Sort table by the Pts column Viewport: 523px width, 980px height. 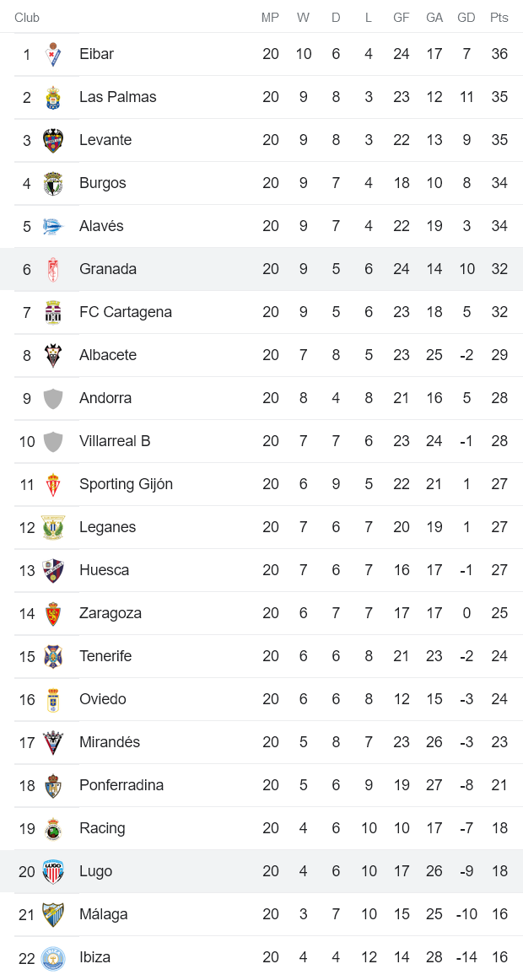(497, 16)
